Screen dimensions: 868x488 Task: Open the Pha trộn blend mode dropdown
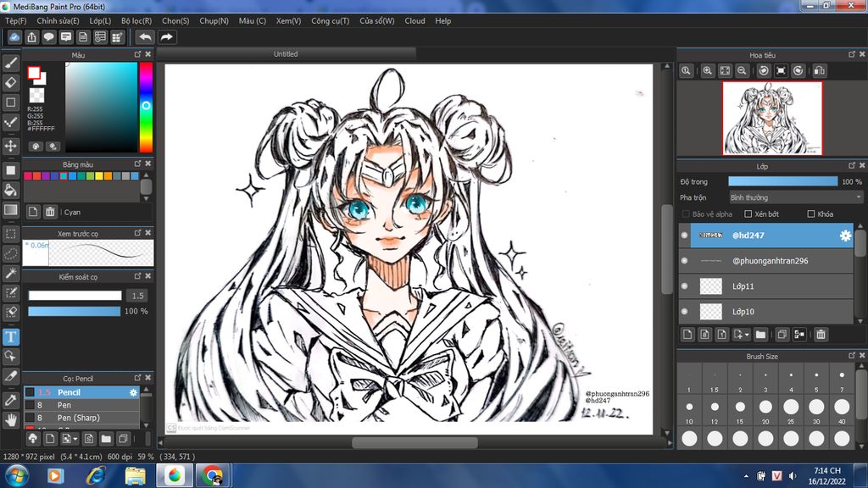pyautogui.click(x=795, y=197)
